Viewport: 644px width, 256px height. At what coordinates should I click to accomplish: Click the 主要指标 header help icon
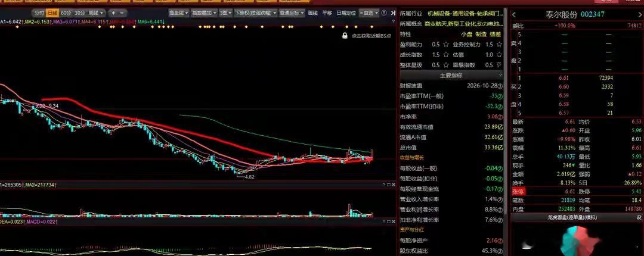click(500, 76)
